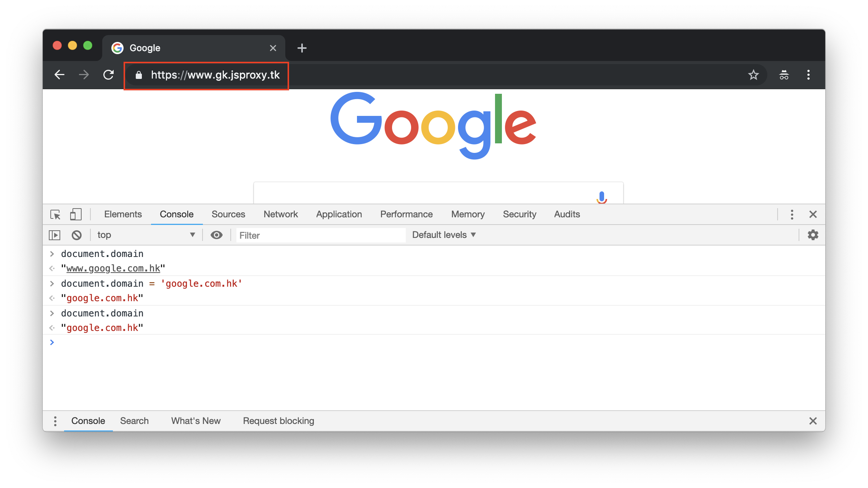Screen dimensions: 868x488
Task: Click the console Filter input field
Action: coord(320,236)
